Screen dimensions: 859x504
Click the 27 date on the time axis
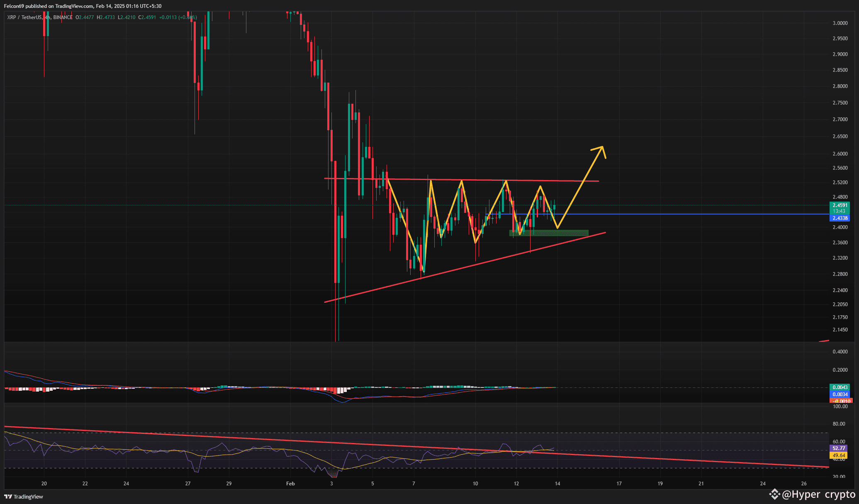(187, 484)
